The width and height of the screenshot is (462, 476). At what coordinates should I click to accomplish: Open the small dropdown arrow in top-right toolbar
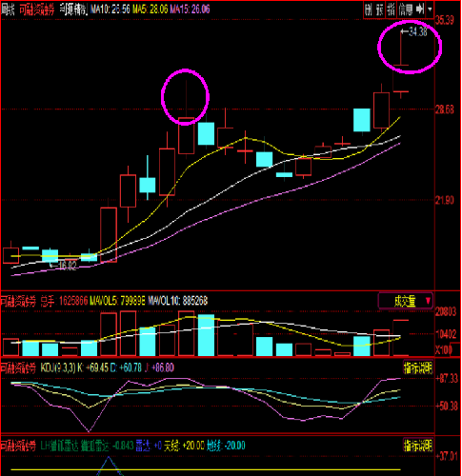430,10
